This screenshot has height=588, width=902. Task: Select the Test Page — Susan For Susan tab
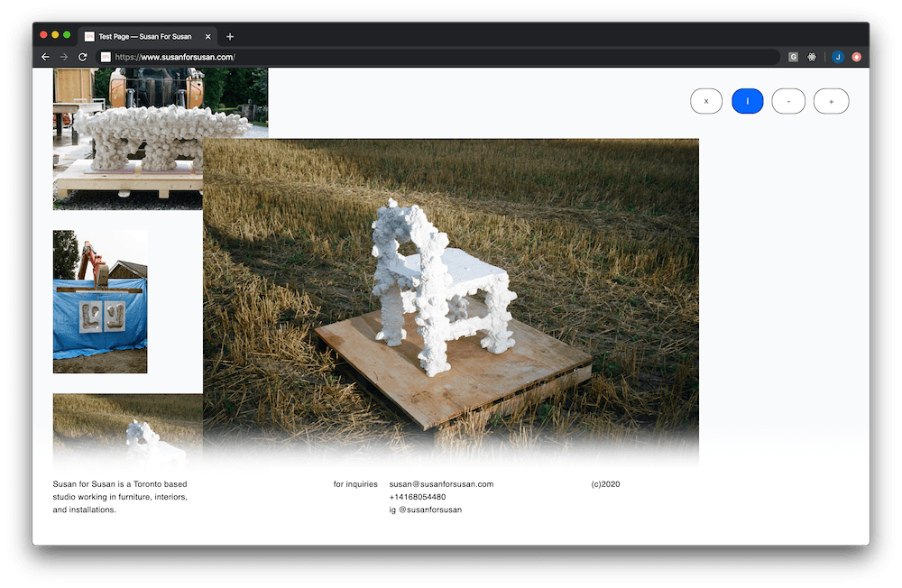click(x=144, y=37)
